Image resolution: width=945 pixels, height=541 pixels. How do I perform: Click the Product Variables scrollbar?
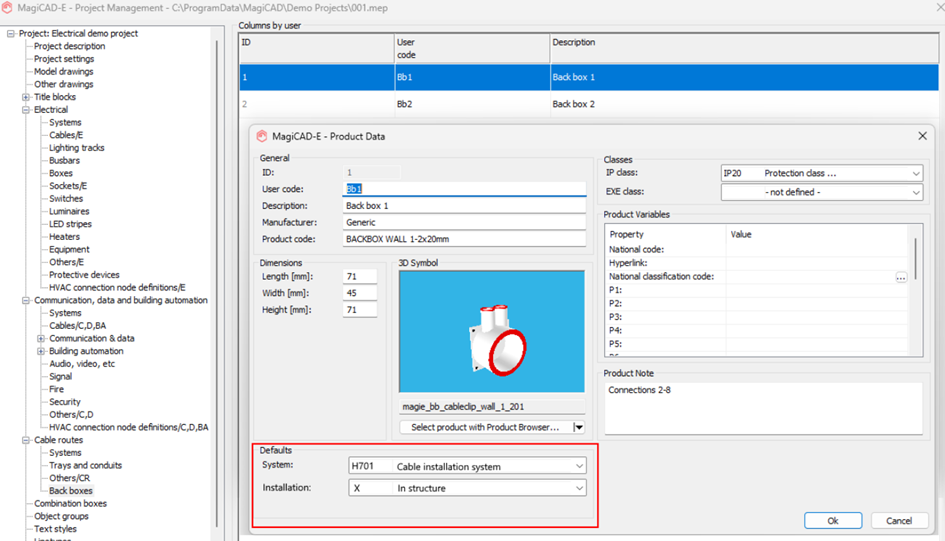point(915,259)
